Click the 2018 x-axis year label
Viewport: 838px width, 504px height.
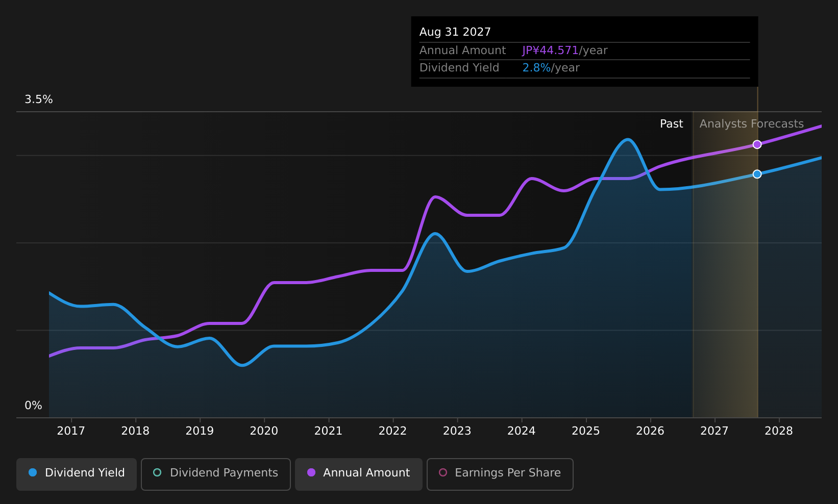[x=135, y=431]
